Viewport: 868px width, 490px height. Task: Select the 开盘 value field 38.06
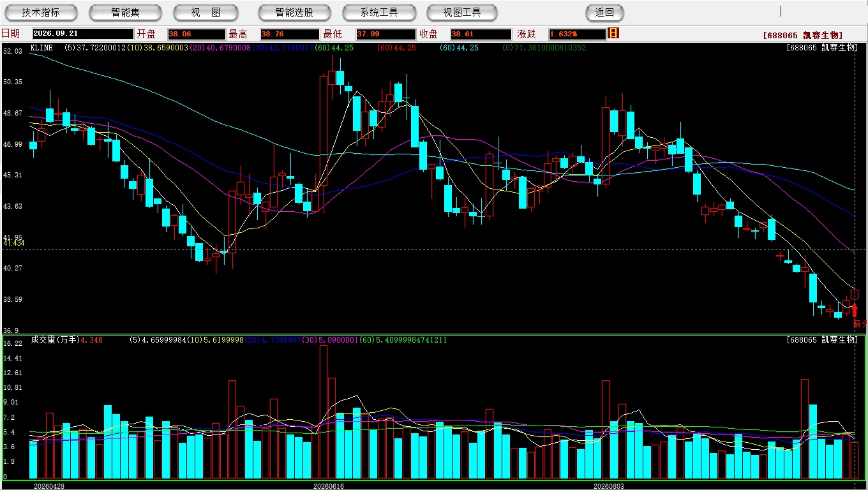196,34
